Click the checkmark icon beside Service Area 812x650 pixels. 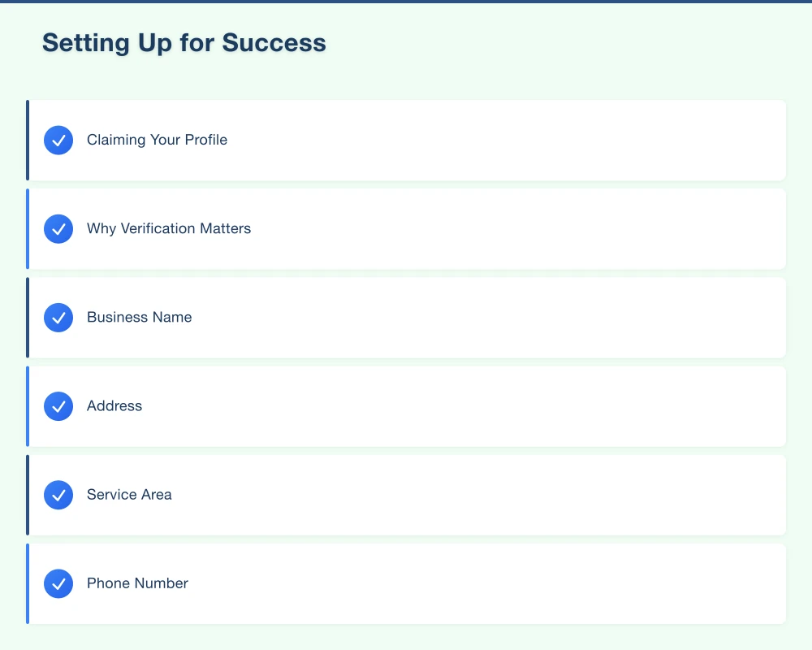tap(58, 495)
